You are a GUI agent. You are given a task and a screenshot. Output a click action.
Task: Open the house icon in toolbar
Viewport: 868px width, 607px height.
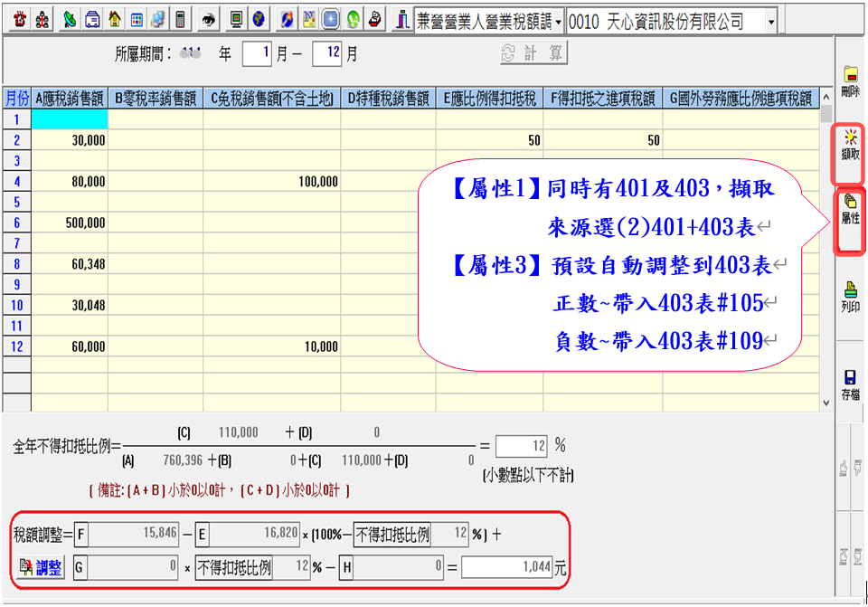(114, 20)
